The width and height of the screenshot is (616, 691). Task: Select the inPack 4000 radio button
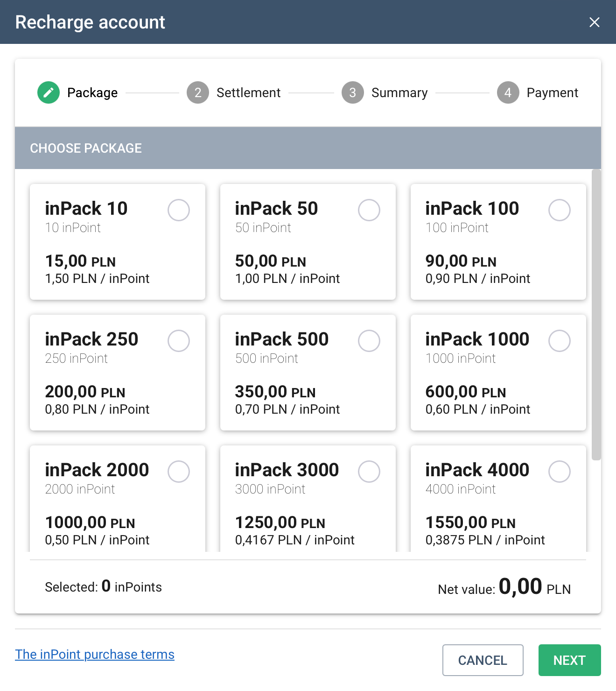point(560,472)
